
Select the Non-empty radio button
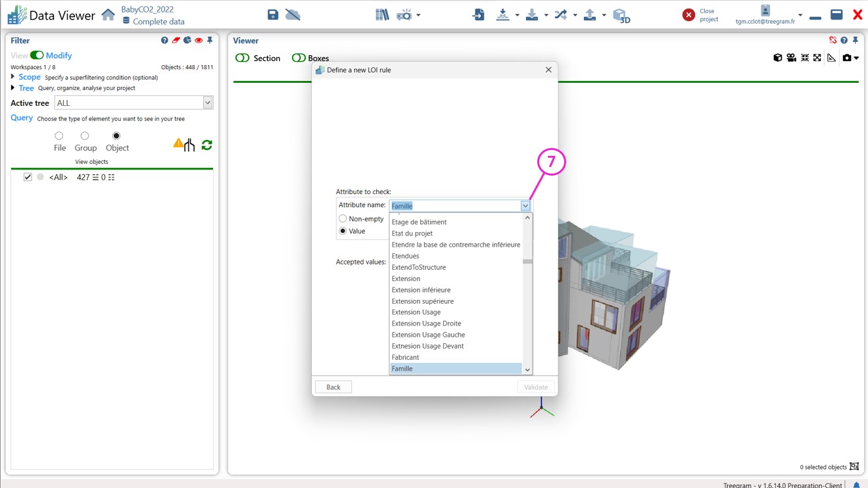(x=343, y=218)
